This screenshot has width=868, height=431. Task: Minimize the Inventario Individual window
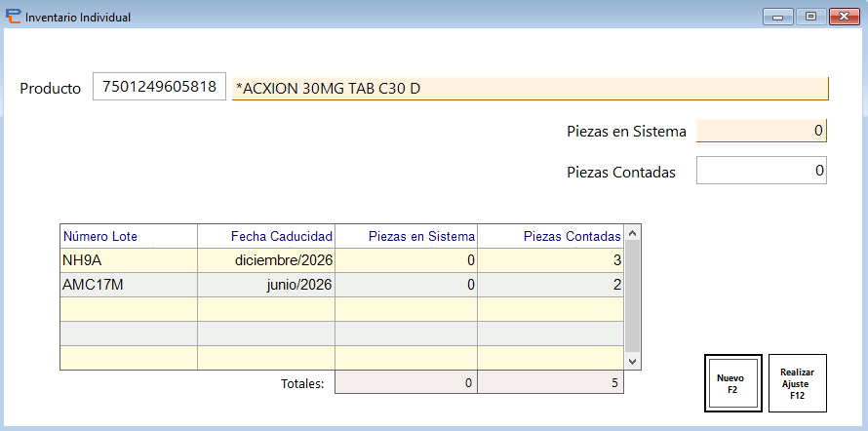click(777, 17)
